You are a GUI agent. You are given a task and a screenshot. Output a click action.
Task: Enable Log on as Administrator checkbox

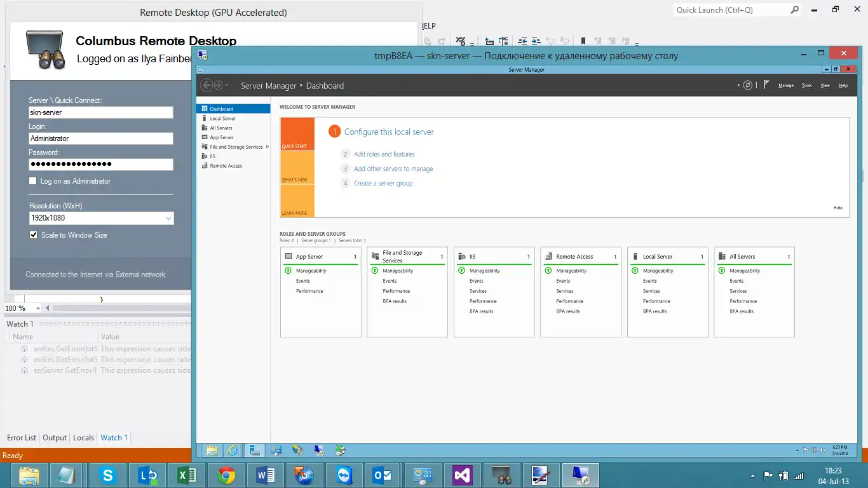click(x=33, y=181)
